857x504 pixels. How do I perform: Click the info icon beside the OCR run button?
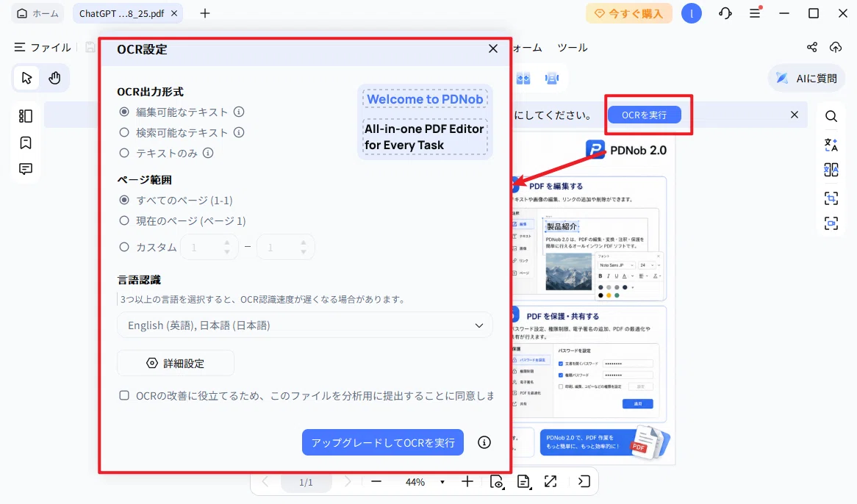click(x=484, y=442)
